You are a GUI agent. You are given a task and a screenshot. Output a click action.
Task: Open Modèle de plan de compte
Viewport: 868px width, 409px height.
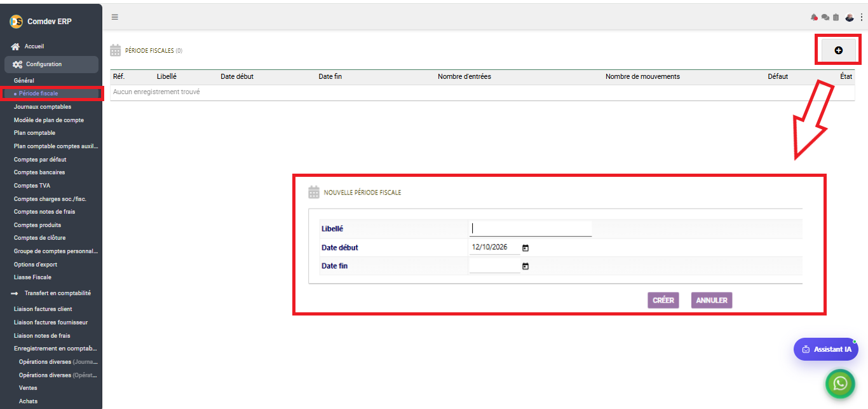49,120
